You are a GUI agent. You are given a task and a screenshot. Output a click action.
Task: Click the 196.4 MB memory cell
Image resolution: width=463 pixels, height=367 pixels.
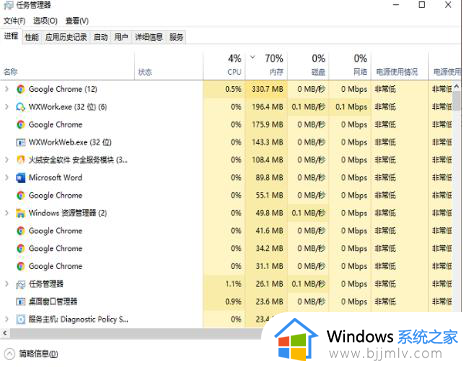[x=267, y=107]
